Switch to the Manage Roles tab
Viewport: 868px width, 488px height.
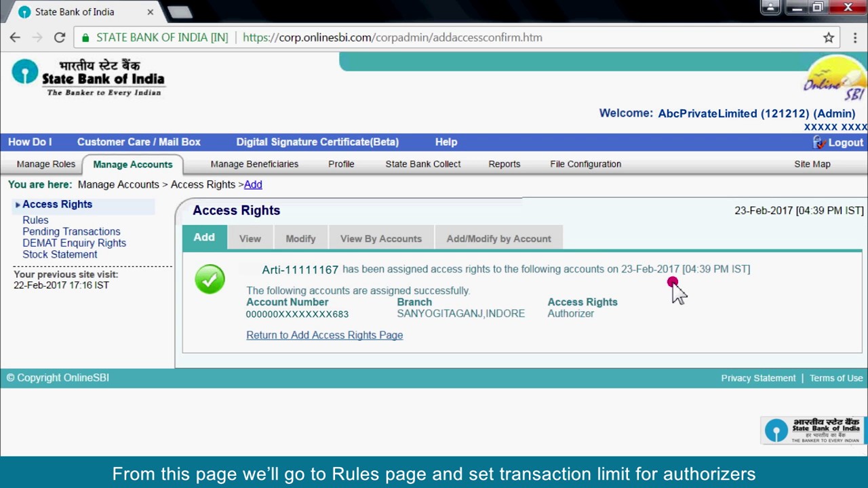[x=46, y=164]
